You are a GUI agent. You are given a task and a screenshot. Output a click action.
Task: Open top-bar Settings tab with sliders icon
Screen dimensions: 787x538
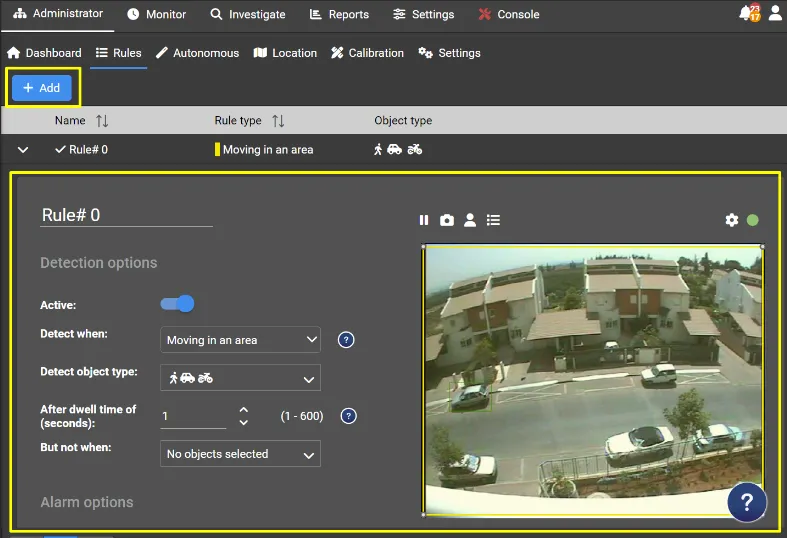423,15
